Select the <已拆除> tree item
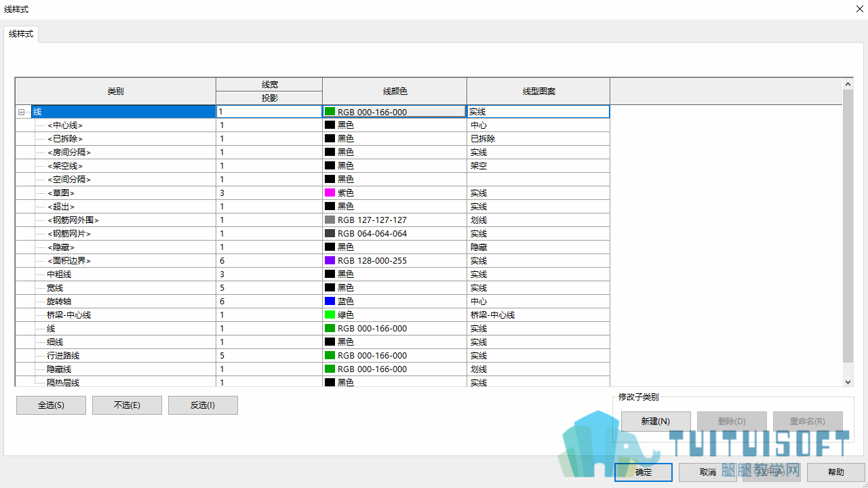The width and height of the screenshot is (868, 488). coord(65,139)
